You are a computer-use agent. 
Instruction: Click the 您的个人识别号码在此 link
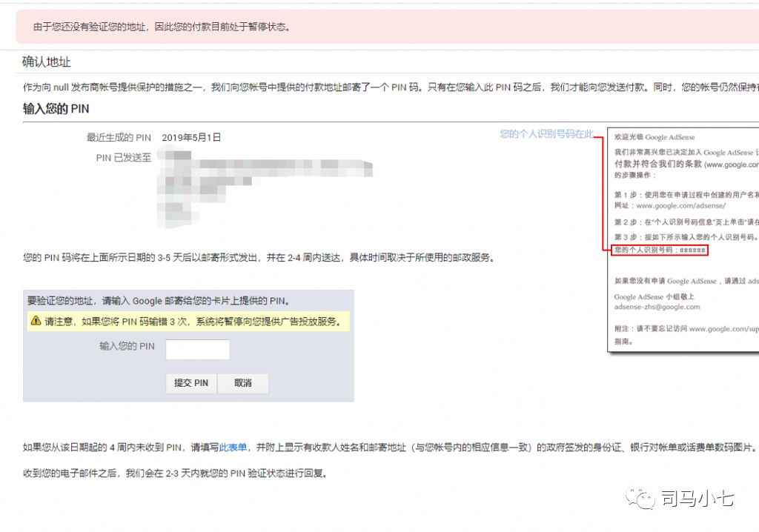pos(546,134)
